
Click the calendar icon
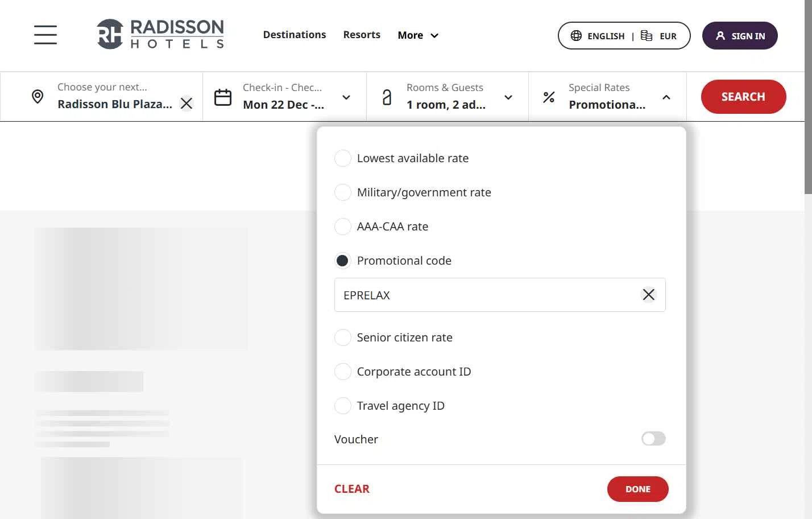coord(223,97)
